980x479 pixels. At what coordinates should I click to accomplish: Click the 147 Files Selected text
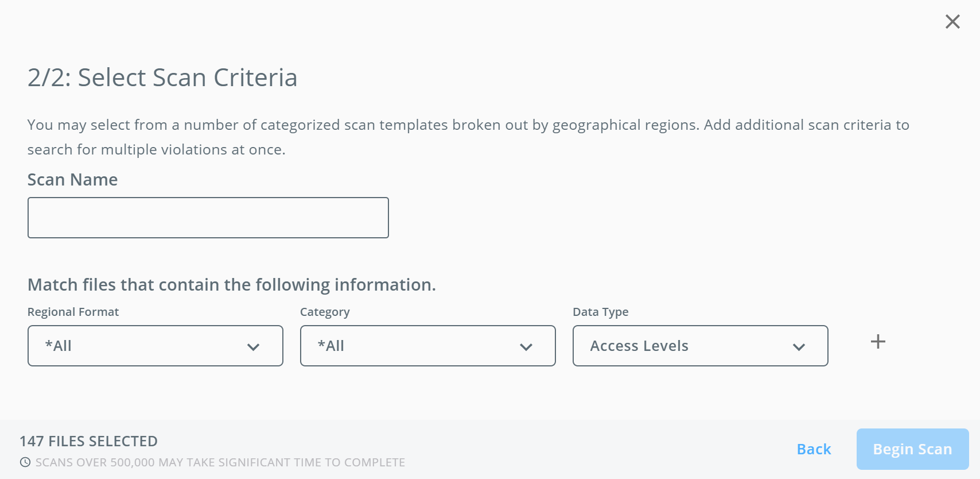point(89,441)
